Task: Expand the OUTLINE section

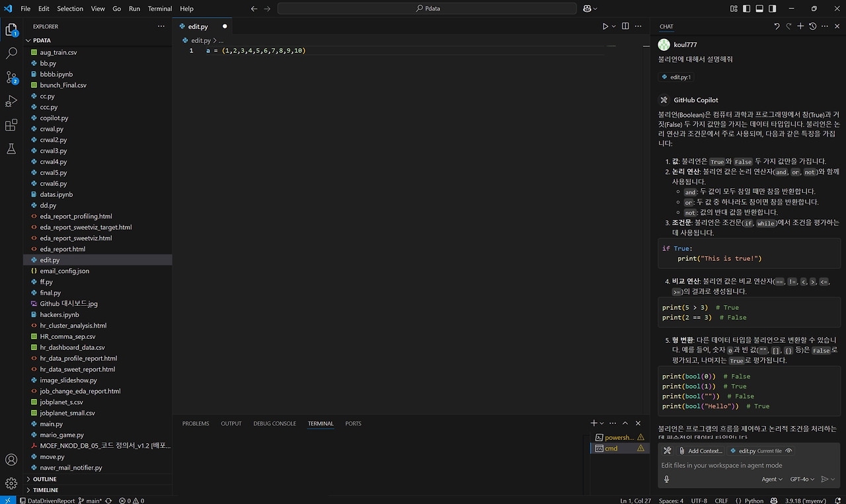Action: [45, 479]
